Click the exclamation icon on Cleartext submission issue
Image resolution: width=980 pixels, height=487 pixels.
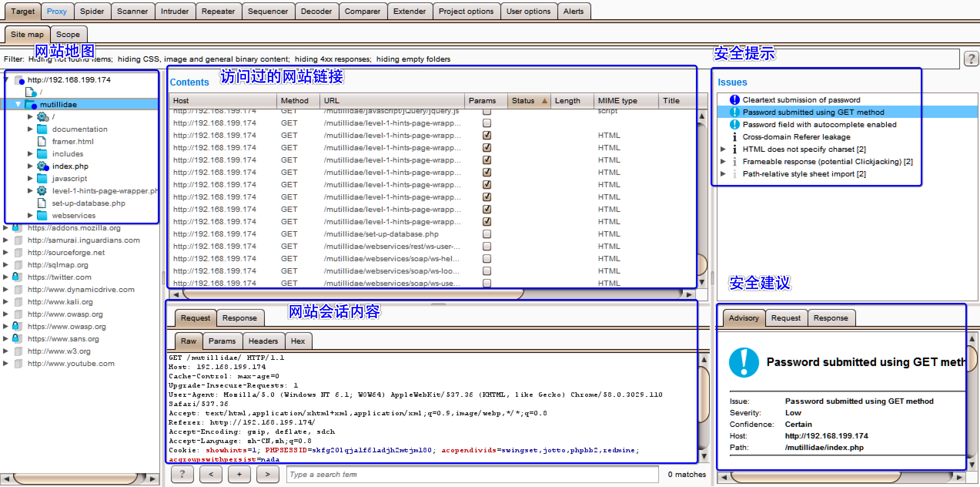point(734,99)
